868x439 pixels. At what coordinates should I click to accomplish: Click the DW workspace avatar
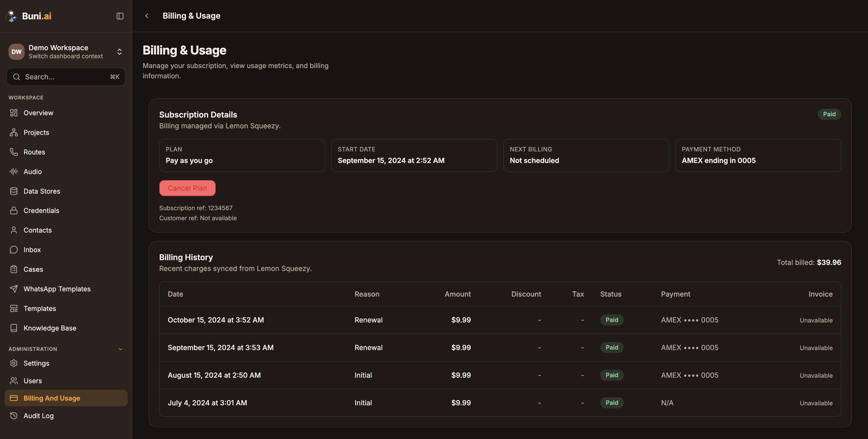(17, 51)
